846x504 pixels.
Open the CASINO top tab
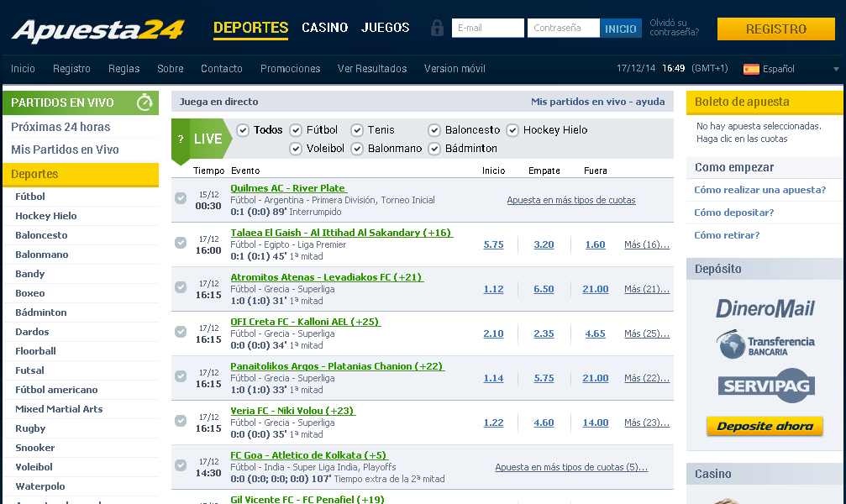324,28
